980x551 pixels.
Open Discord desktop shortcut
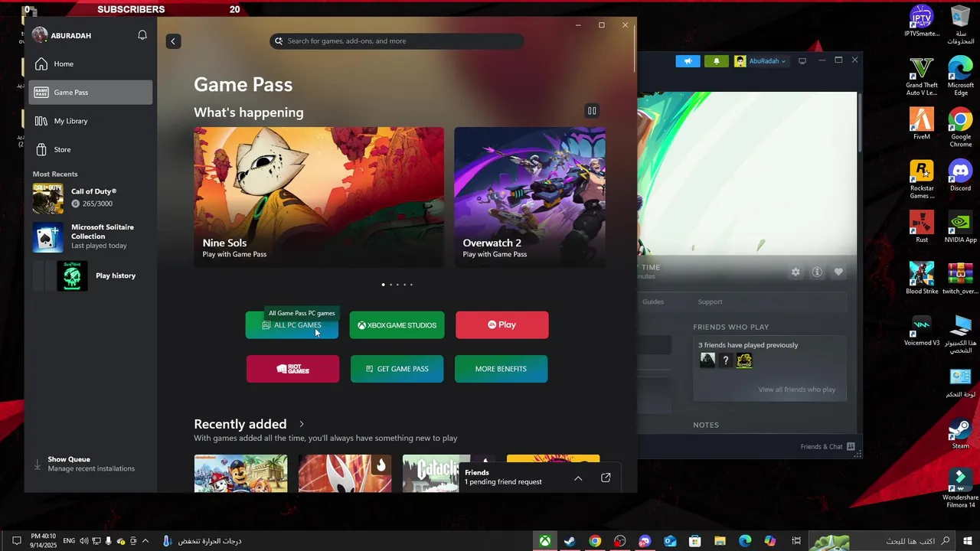(x=960, y=174)
